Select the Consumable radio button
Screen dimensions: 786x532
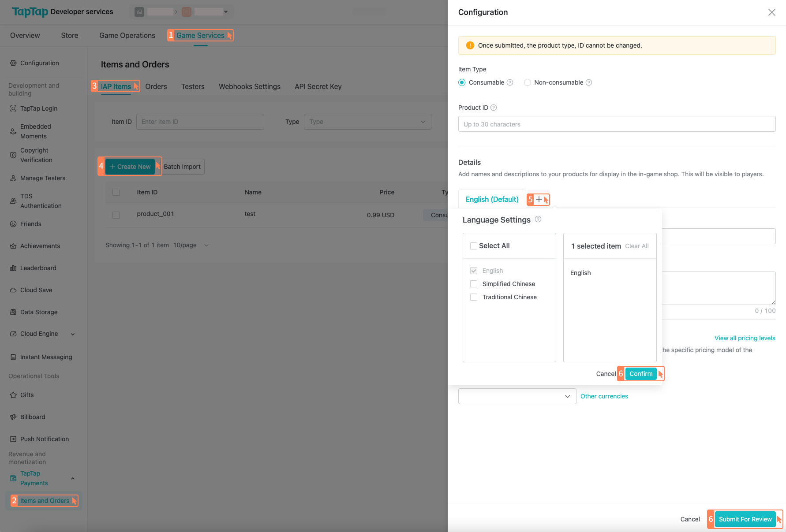462,82
